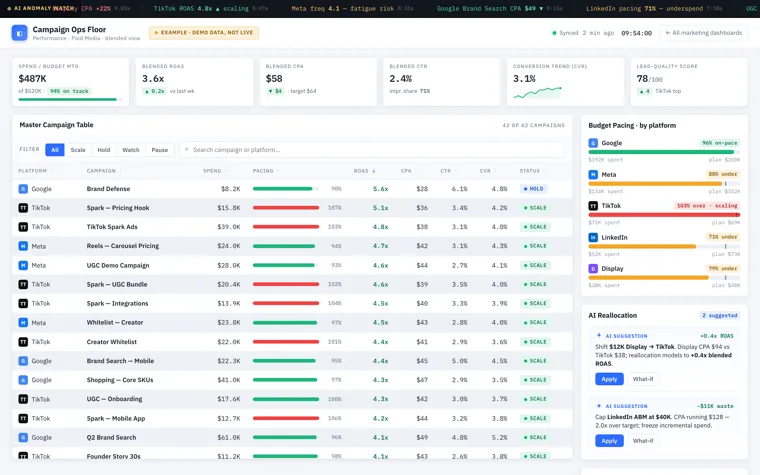760x475 pixels.
Task: Click the LinkedIn icon in Budget Pacing panel
Action: [x=593, y=237]
